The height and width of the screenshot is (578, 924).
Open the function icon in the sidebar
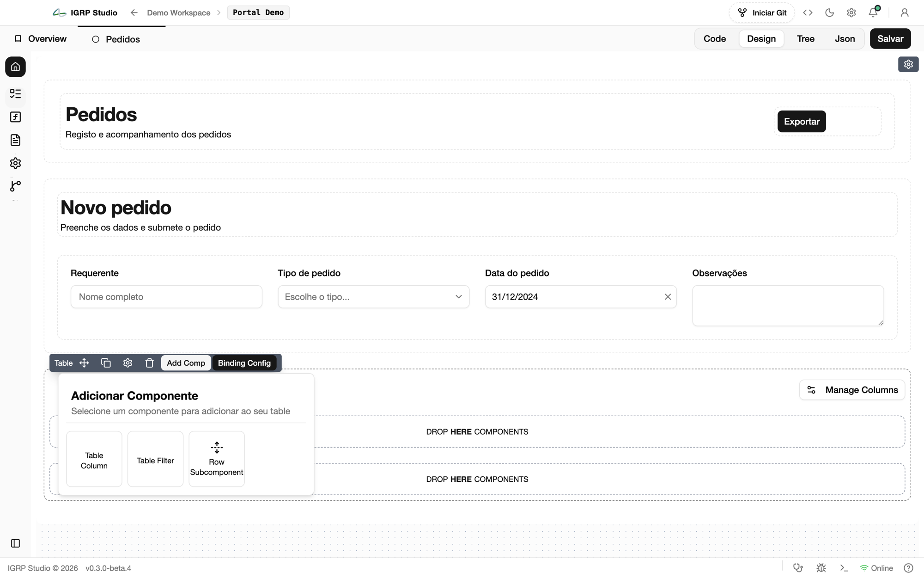click(15, 117)
